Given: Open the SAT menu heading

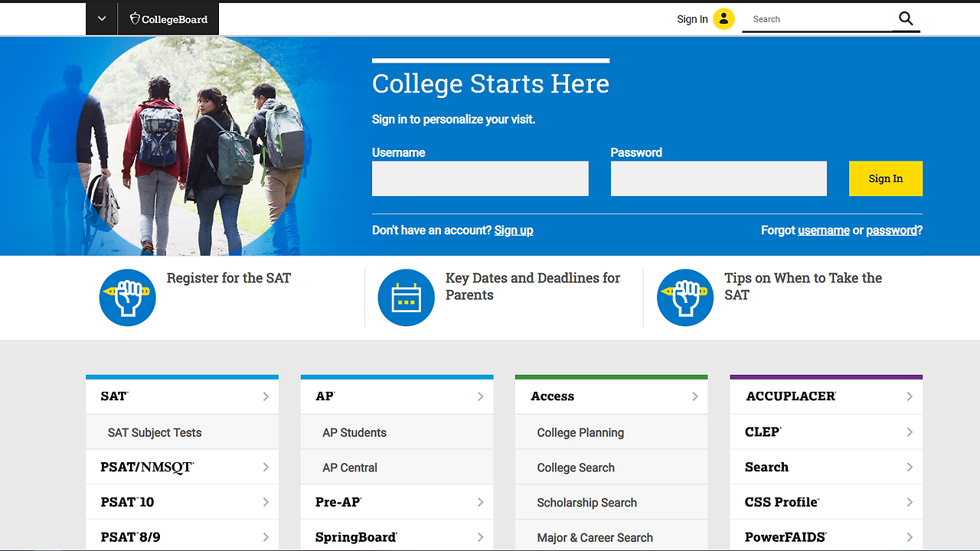Looking at the screenshot, I should tap(182, 396).
